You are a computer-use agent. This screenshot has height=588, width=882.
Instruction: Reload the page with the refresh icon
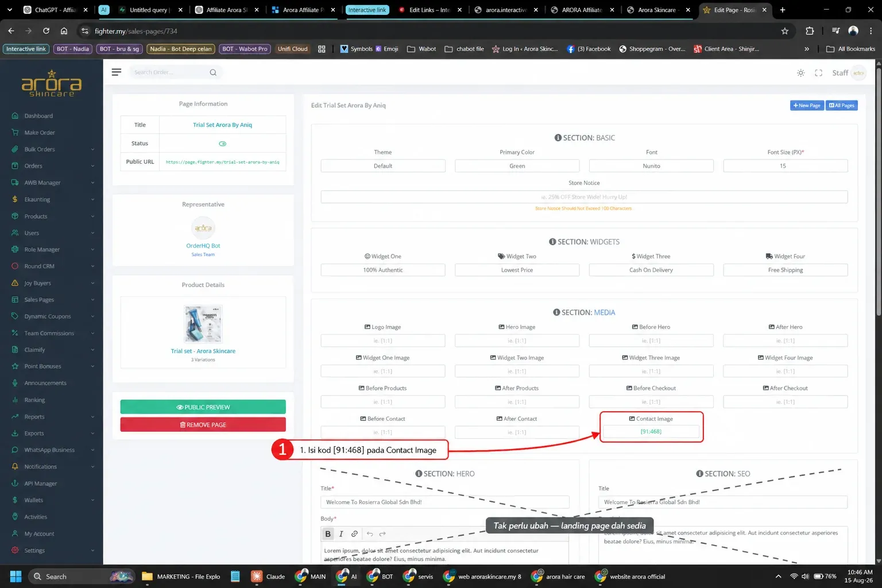(x=46, y=31)
